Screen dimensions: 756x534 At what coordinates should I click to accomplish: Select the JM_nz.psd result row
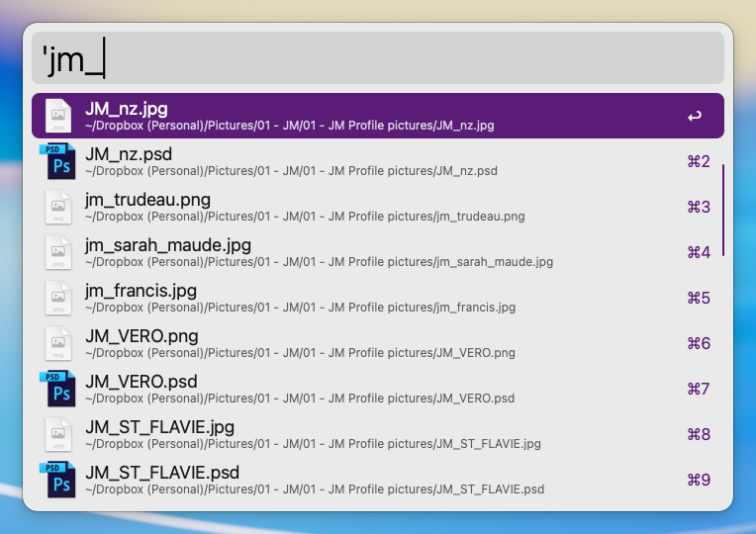point(297,161)
